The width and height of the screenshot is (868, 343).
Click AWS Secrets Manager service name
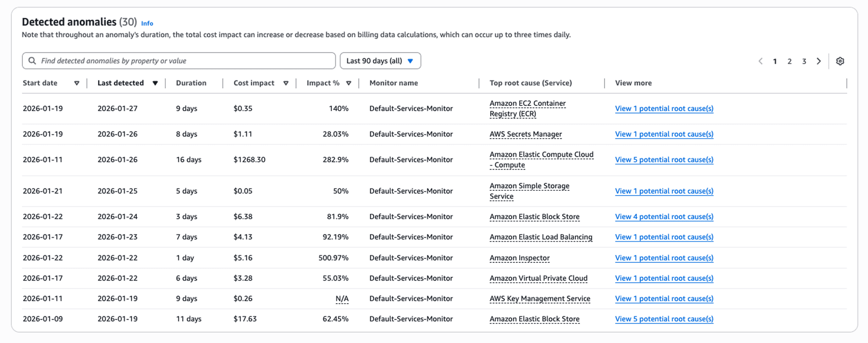(x=526, y=134)
